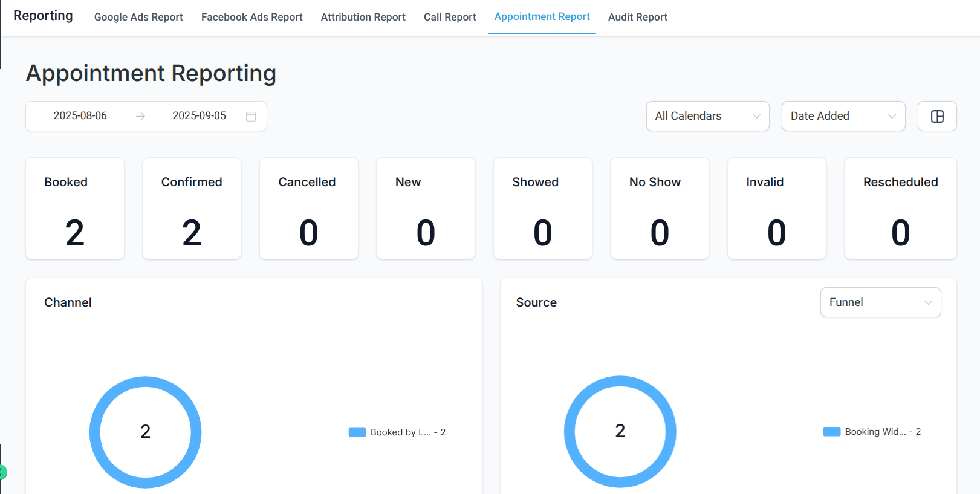Click the Rescheduled stat card
Image resolution: width=980 pixels, height=494 pixels.
click(901, 209)
